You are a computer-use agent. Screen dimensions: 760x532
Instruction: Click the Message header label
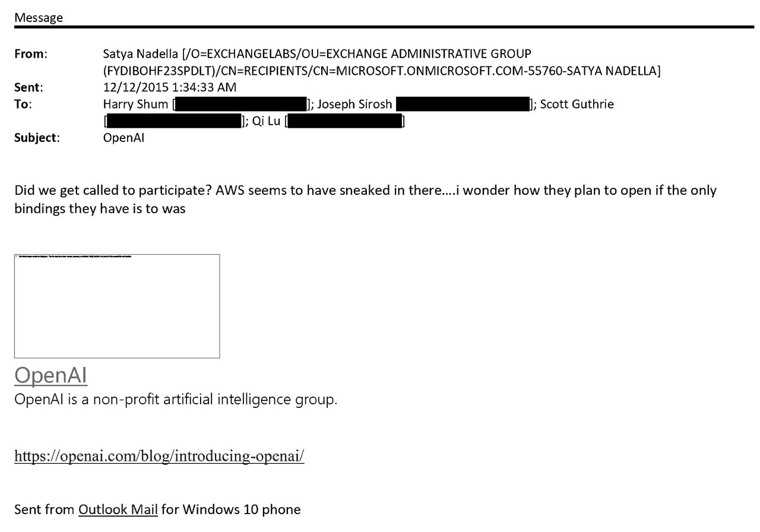[39, 18]
